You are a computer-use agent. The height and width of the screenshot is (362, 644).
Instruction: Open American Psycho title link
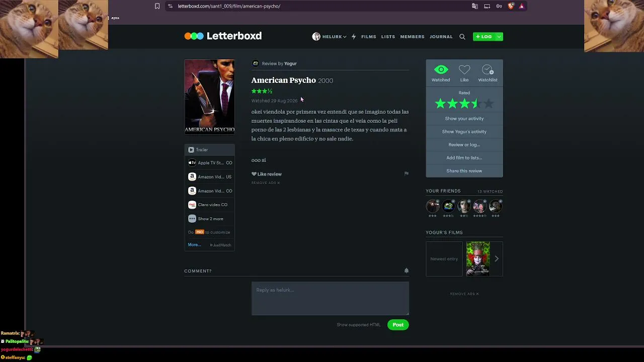pos(284,80)
